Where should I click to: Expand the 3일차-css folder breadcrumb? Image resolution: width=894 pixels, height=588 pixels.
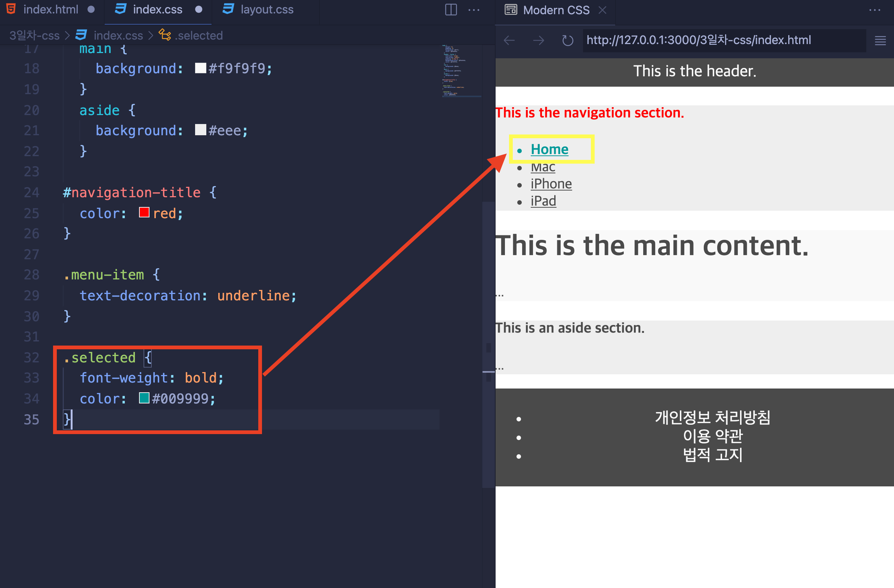click(34, 35)
